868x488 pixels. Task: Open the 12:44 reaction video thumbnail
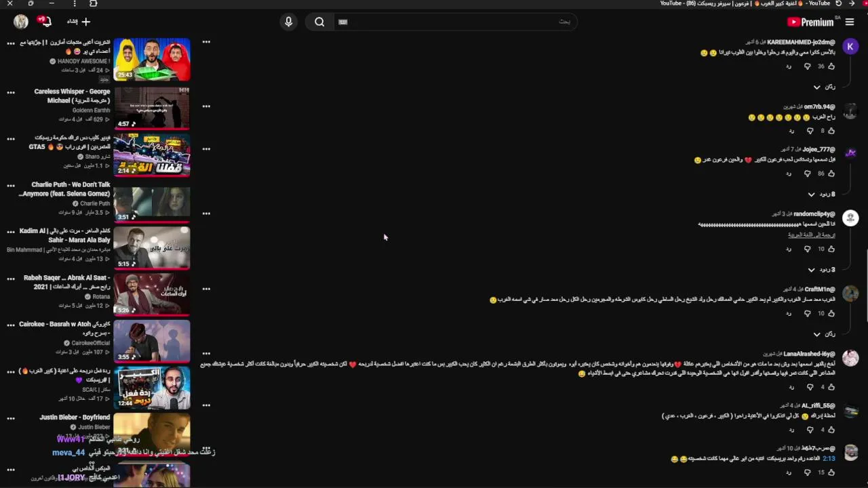pos(152,388)
